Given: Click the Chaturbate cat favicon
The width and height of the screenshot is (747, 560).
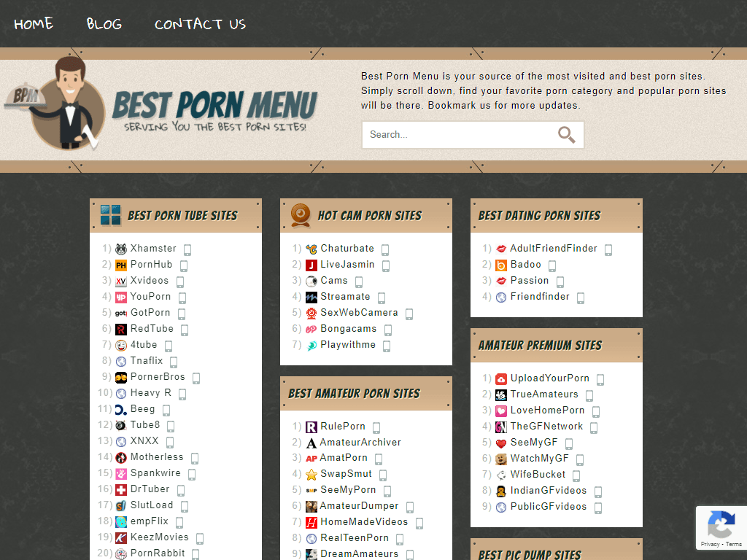Looking at the screenshot, I should click(x=311, y=249).
